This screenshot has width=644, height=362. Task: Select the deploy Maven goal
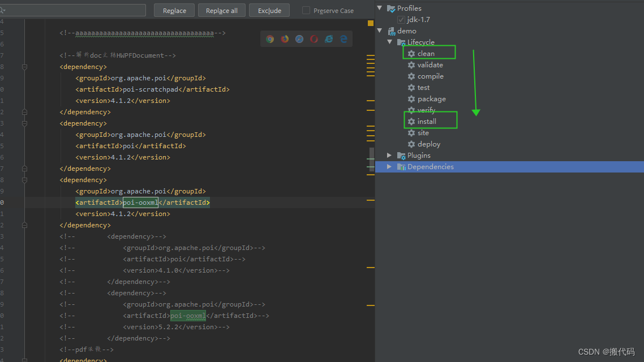click(428, 144)
